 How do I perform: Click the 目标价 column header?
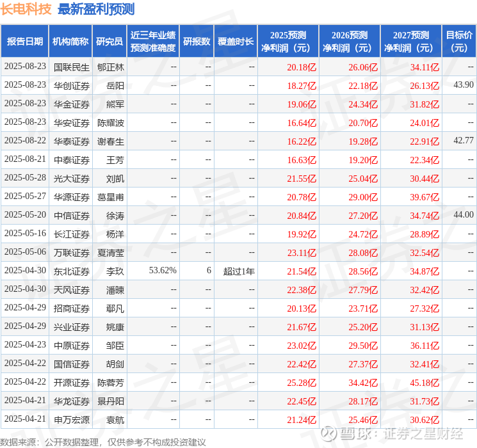[458, 42]
